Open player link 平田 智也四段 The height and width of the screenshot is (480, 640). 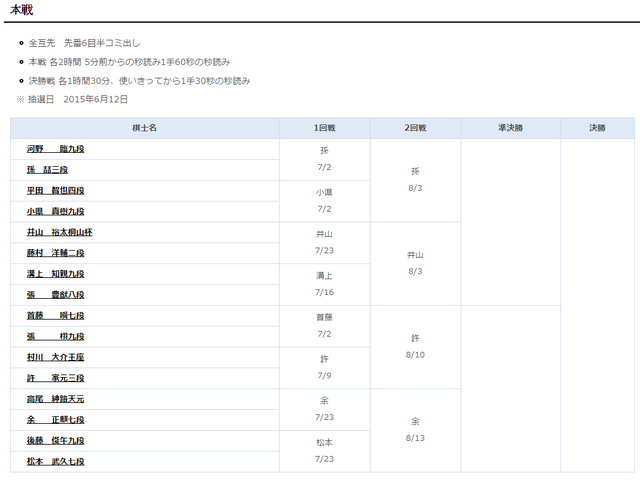56,191
